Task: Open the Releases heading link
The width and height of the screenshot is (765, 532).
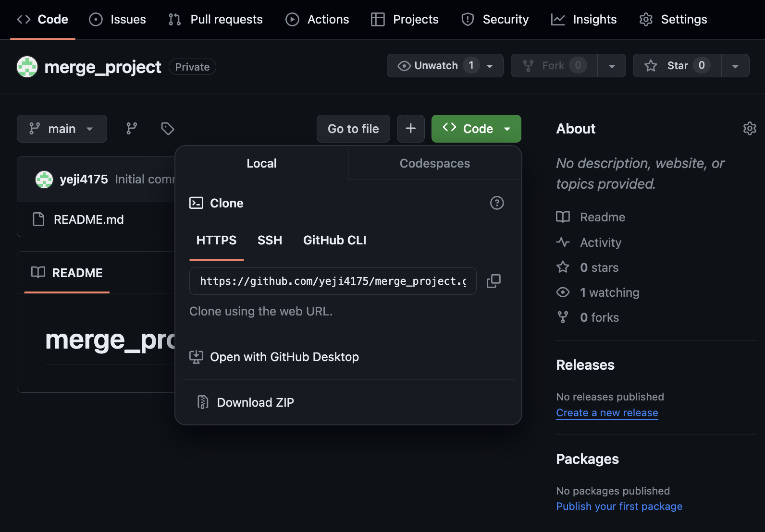Action: (x=585, y=365)
